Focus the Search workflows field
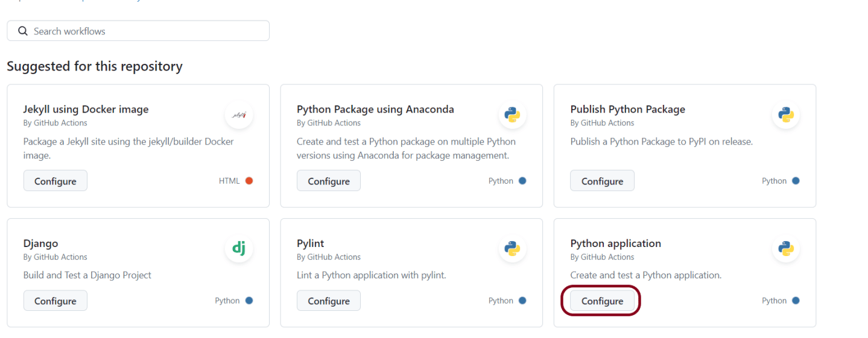Screen dimensions: 868x338 [x=138, y=31]
